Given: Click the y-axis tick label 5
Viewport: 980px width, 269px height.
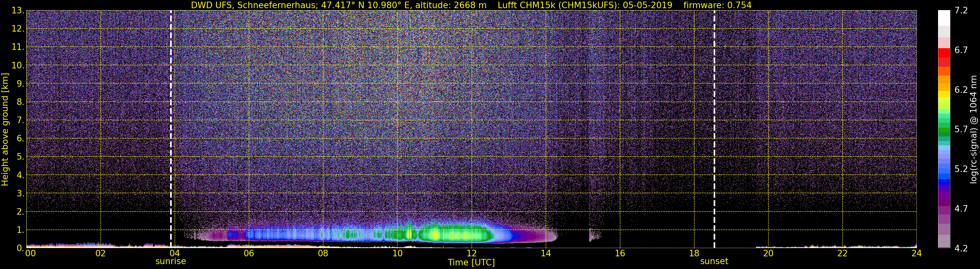Looking at the screenshot, I should tap(20, 157).
